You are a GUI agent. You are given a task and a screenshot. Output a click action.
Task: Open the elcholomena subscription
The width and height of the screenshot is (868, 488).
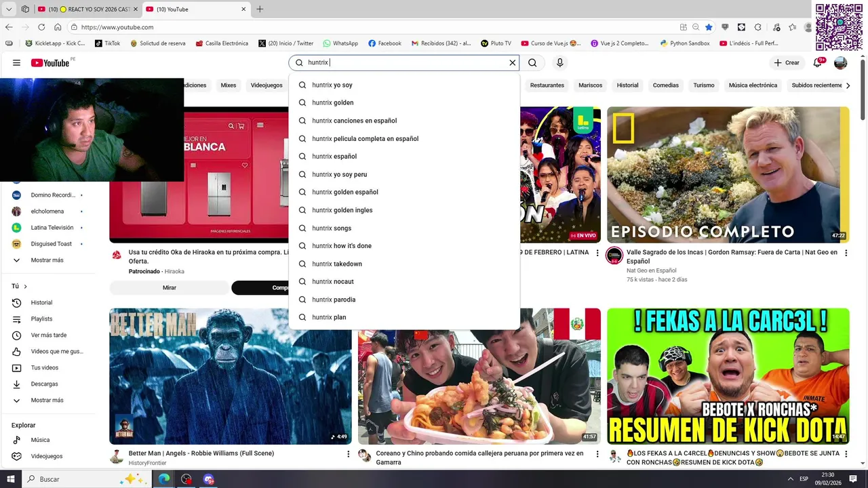click(x=47, y=211)
